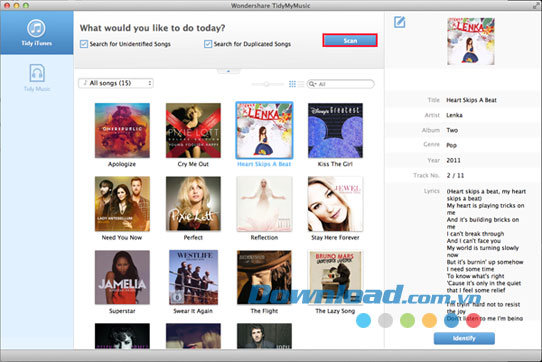Toggle fullscreen with top-right window arrows
542x362 pixels.
coord(535,5)
